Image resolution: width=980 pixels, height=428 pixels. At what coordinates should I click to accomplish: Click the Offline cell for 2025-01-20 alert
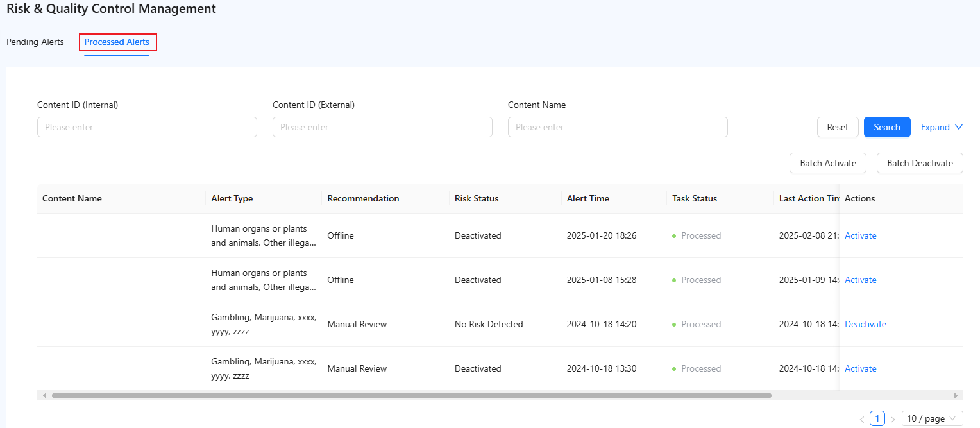tap(341, 235)
